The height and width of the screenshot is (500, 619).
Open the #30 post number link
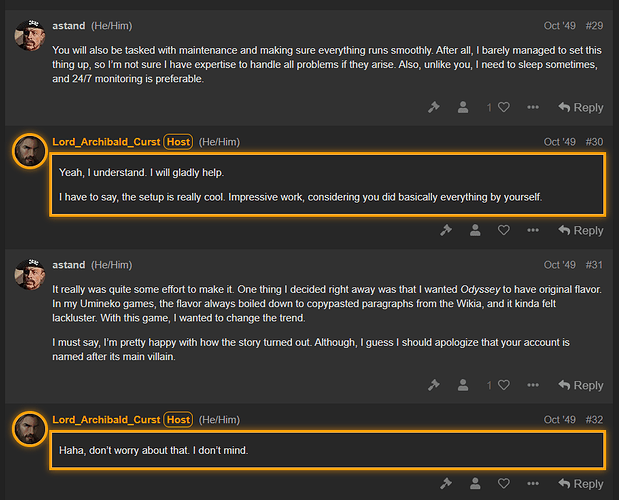click(594, 142)
